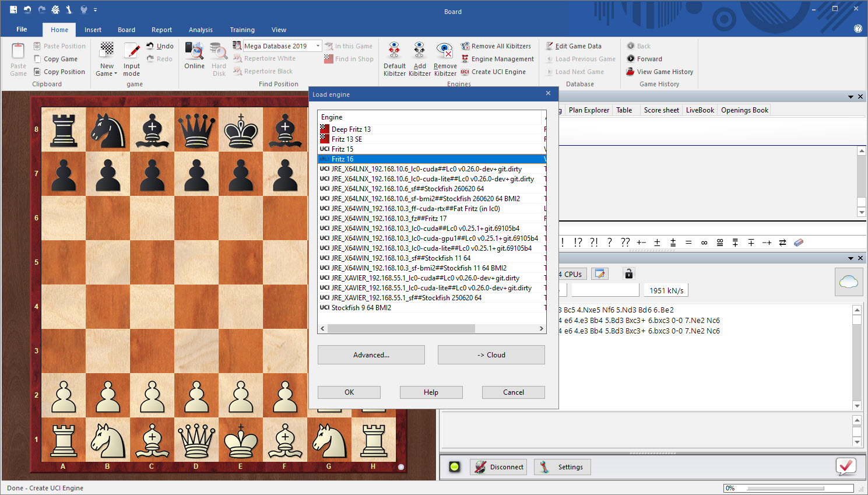Screen dimensions: 868x495
Task: Open the Score sheet tab
Action: click(x=661, y=110)
